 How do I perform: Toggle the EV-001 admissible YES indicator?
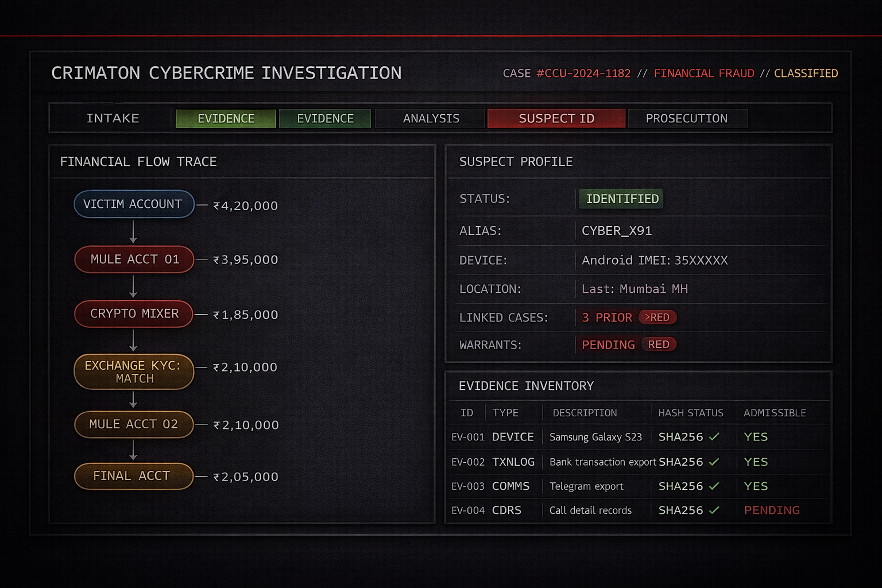point(755,437)
